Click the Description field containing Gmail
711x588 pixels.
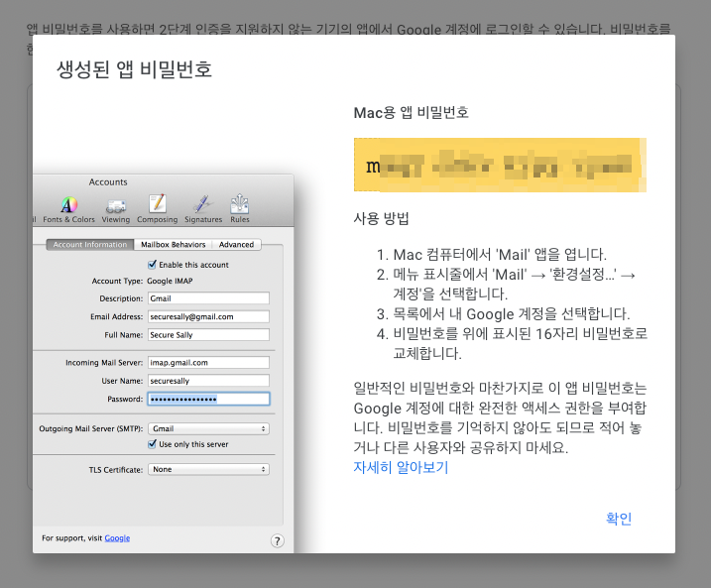(x=208, y=298)
